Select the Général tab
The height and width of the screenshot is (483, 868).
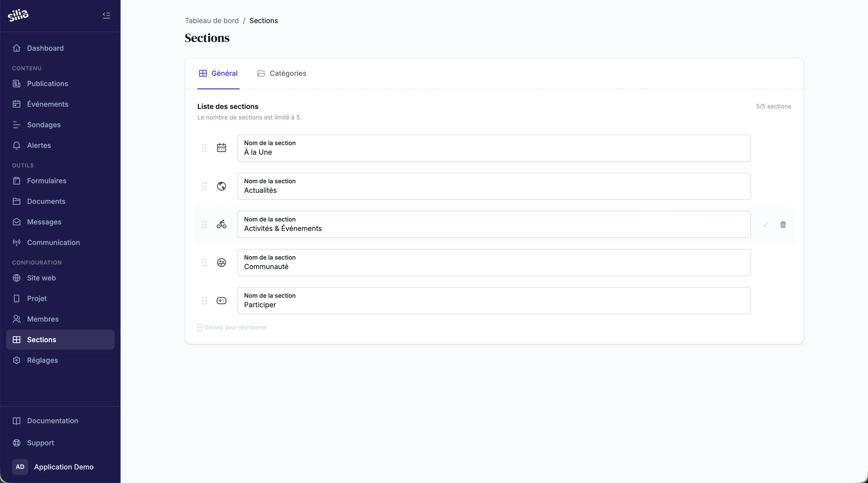[x=218, y=73]
